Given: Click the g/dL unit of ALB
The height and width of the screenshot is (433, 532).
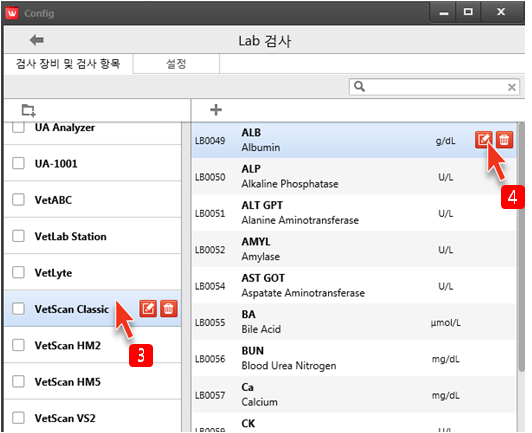Looking at the screenshot, I should (445, 141).
